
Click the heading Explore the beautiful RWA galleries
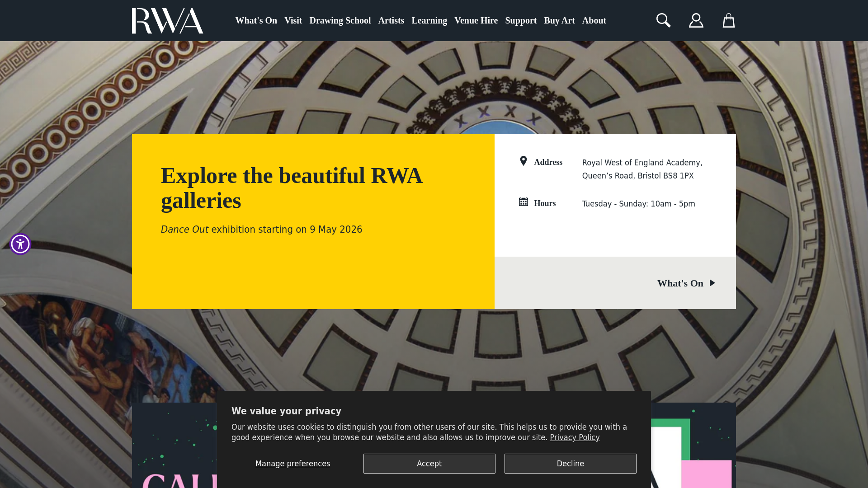coord(292,188)
